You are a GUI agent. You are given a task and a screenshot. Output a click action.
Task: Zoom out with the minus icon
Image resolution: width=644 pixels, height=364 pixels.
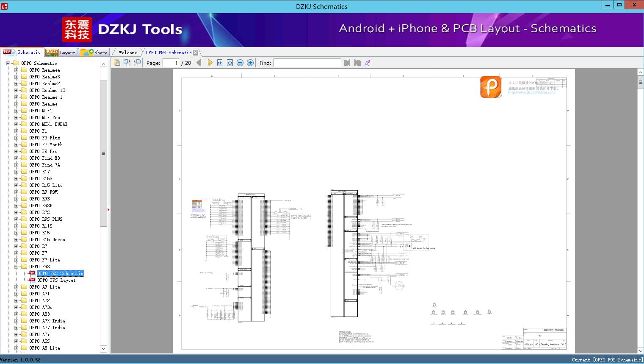(x=240, y=63)
